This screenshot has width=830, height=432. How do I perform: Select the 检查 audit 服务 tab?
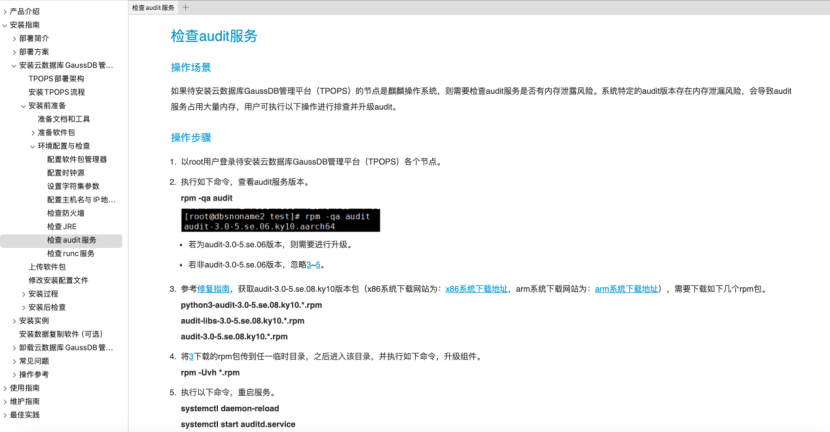tap(153, 7)
